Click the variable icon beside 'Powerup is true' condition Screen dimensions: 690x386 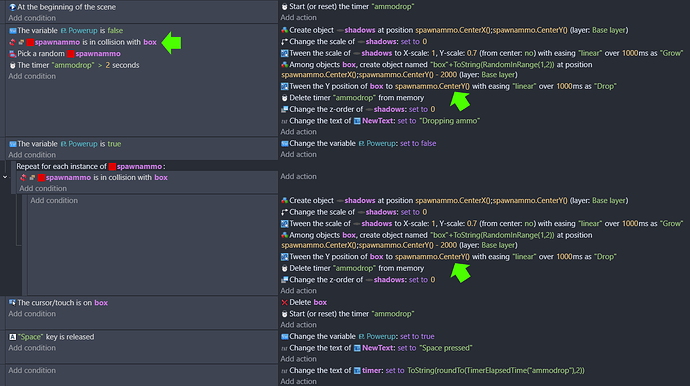tap(12, 144)
